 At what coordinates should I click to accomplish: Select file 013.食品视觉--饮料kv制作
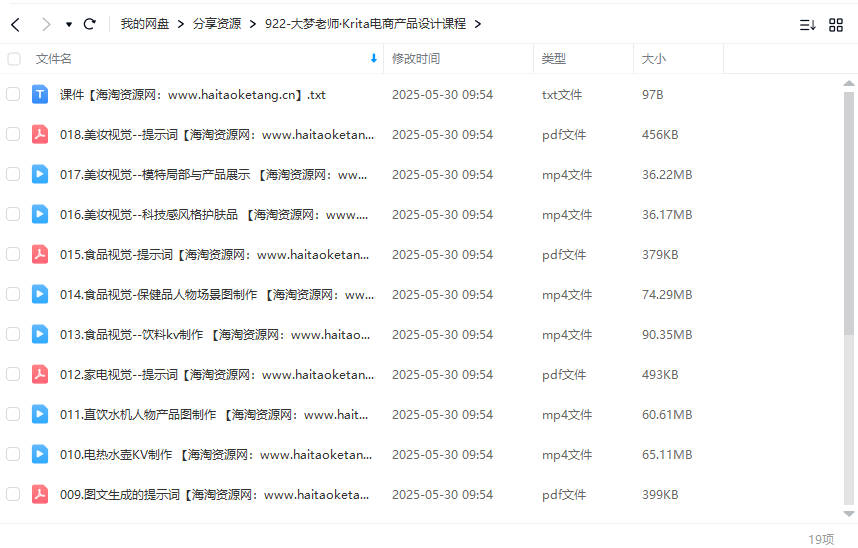click(x=215, y=334)
